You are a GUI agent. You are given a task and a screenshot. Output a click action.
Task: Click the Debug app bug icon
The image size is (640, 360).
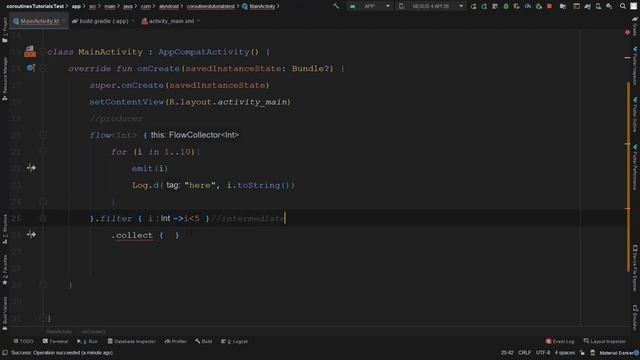pyautogui.click(x=506, y=6)
